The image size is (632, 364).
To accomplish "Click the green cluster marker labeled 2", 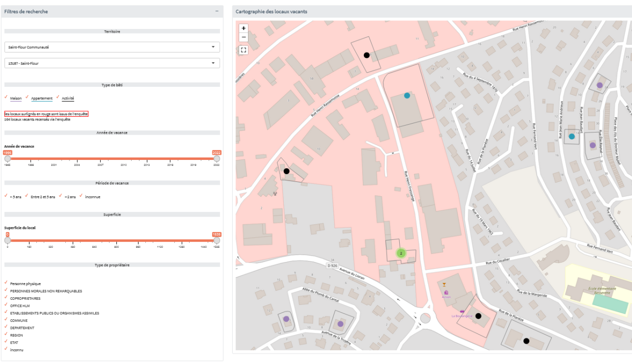I will pyautogui.click(x=401, y=253).
